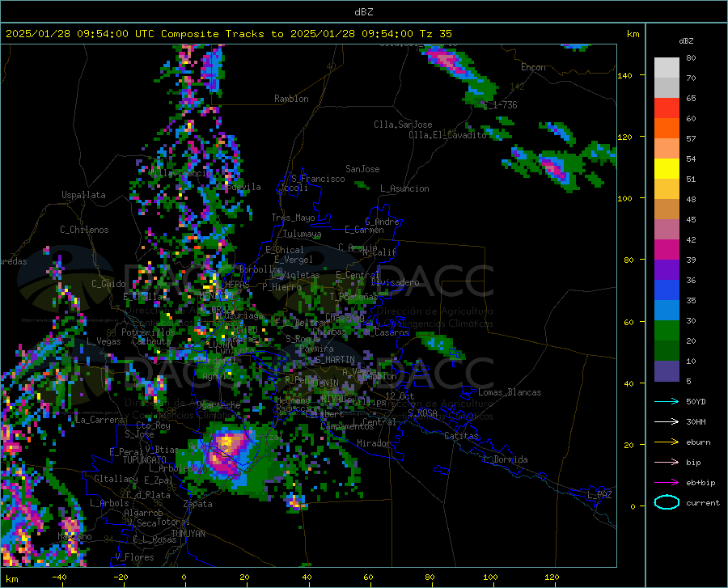
Task: Click the 'TUPUNGATO' map label
Action: 145,460
